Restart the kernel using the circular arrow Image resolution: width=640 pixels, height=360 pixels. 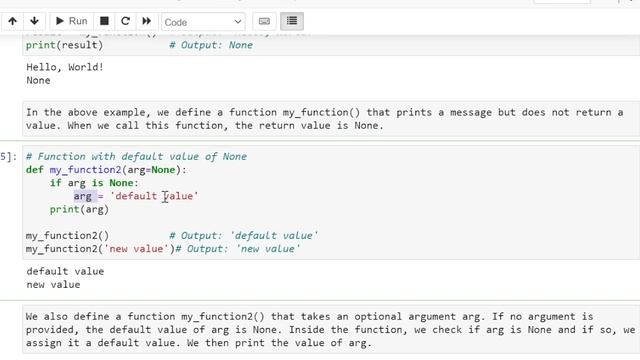(125, 21)
